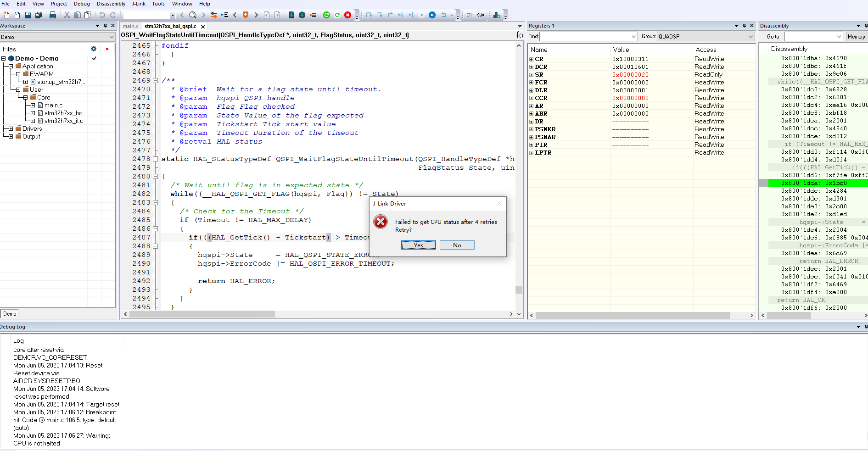The image size is (868, 451).
Task: Click the ETM trace toolbar icon
Action: click(x=470, y=15)
